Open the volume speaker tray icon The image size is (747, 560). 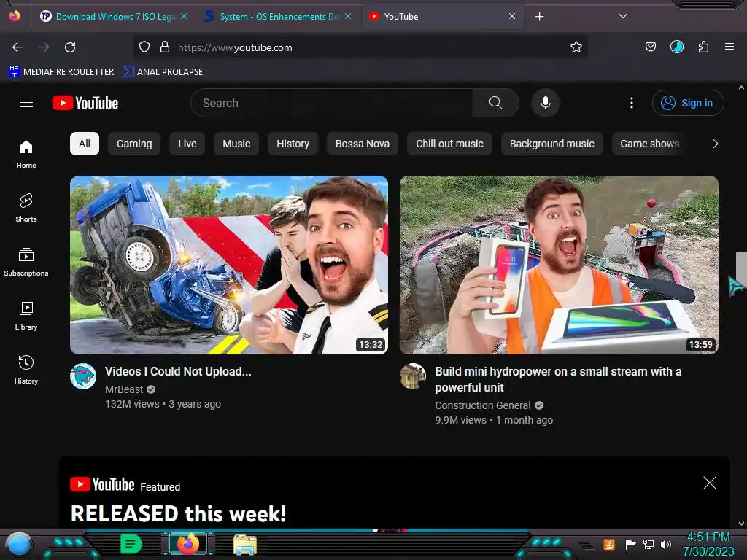pyautogui.click(x=666, y=544)
